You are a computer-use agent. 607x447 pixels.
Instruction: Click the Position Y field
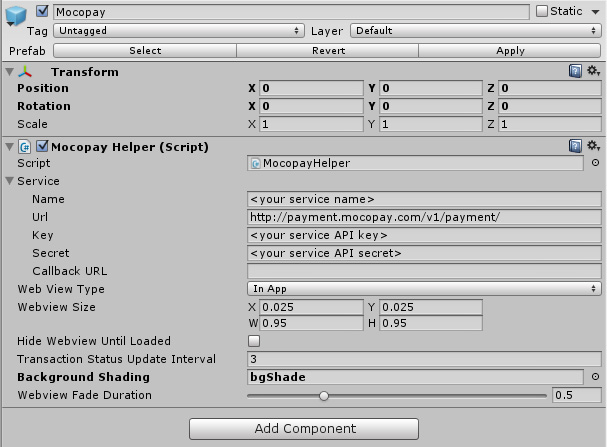tap(431, 88)
